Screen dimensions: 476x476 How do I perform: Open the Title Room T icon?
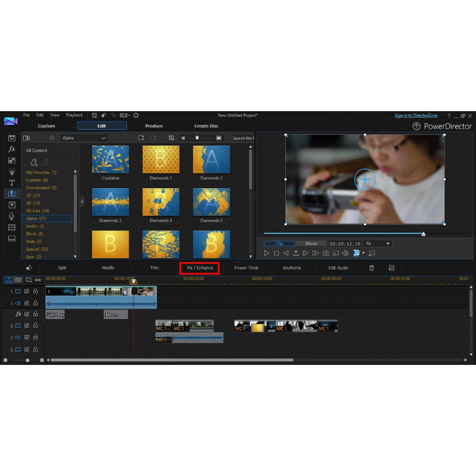pyautogui.click(x=12, y=183)
